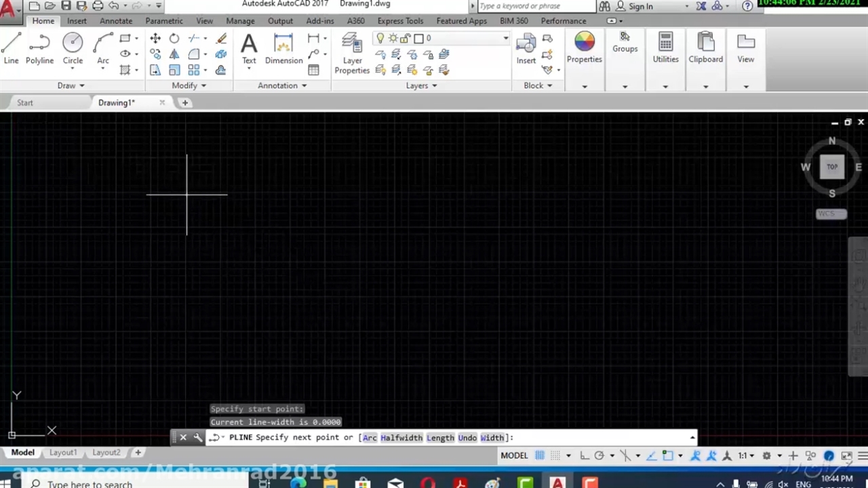Switch to the Annotate ribbon tab
This screenshot has width=868, height=488.
[x=116, y=21]
